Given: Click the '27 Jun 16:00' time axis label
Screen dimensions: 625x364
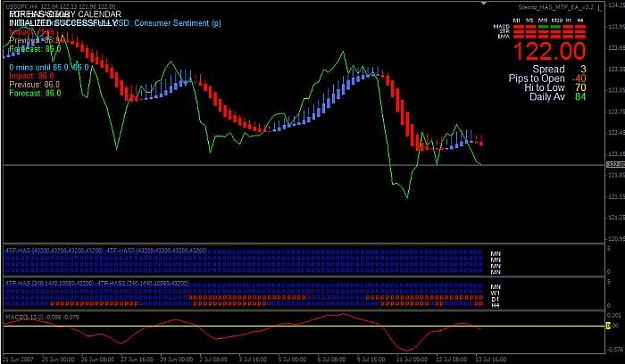Looking at the screenshot, I should 138,359.
